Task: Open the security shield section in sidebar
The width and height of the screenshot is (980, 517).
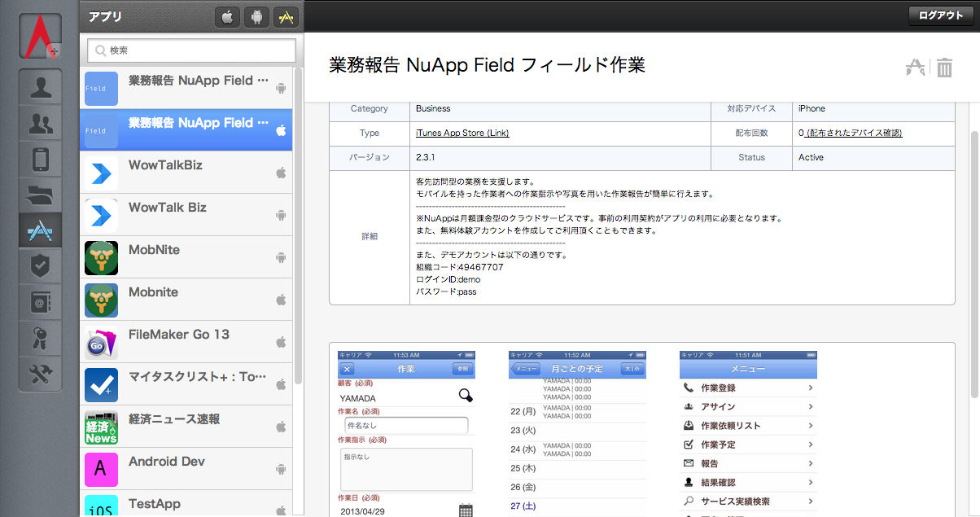Action: (x=40, y=266)
